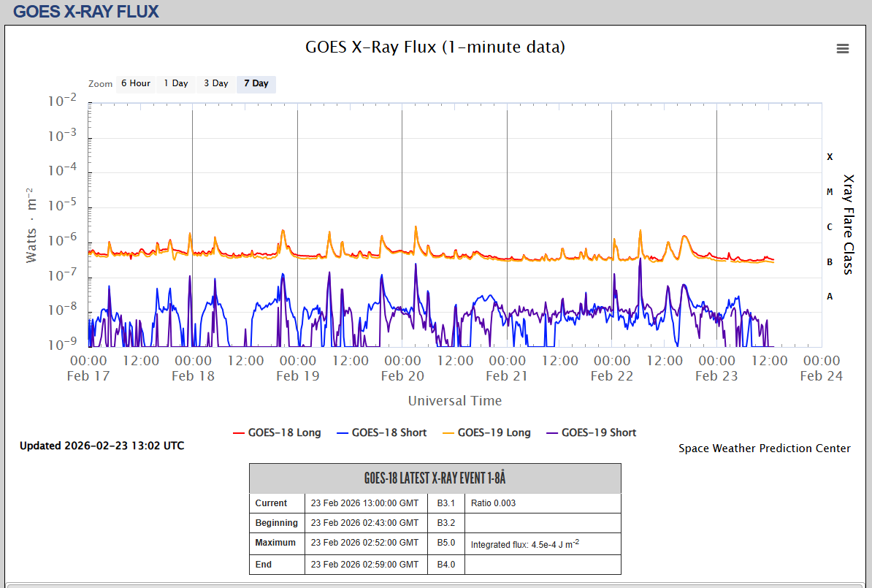The width and height of the screenshot is (872, 588).
Task: Click the GOES-18 Latest X-Ray Event table header
Action: [435, 478]
